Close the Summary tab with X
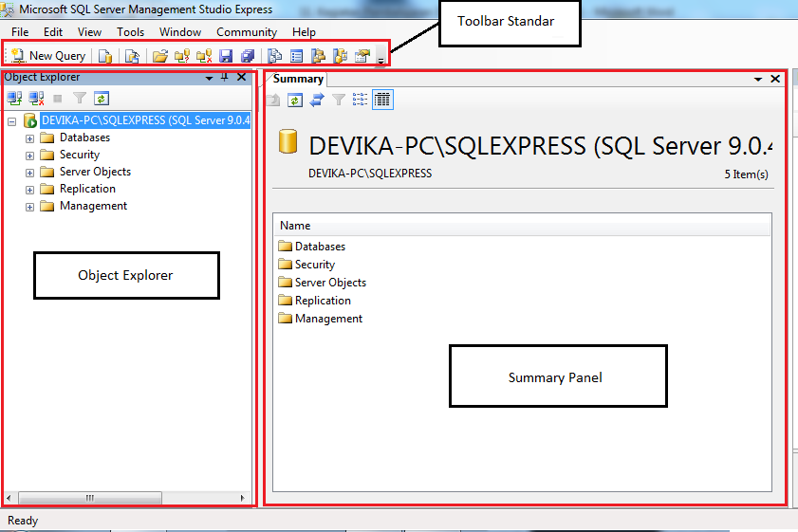Image resolution: width=798 pixels, height=532 pixels. click(775, 79)
